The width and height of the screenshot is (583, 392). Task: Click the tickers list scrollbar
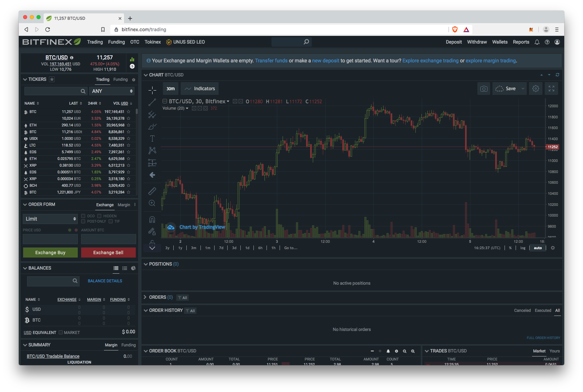[x=136, y=112]
